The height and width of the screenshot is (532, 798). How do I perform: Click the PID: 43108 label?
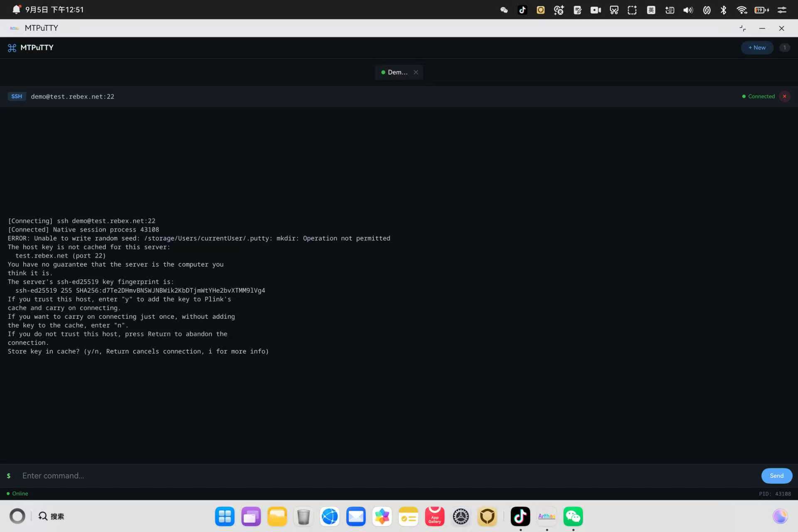click(775, 494)
